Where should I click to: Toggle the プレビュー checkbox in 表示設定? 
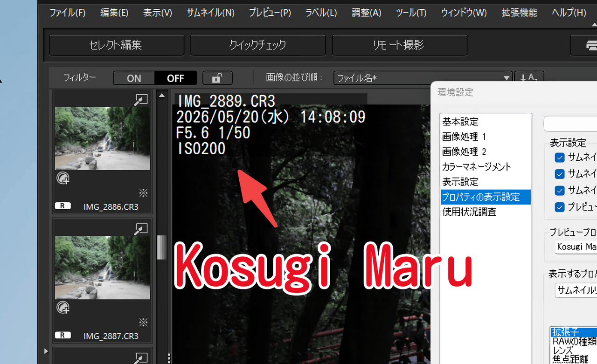coord(560,207)
